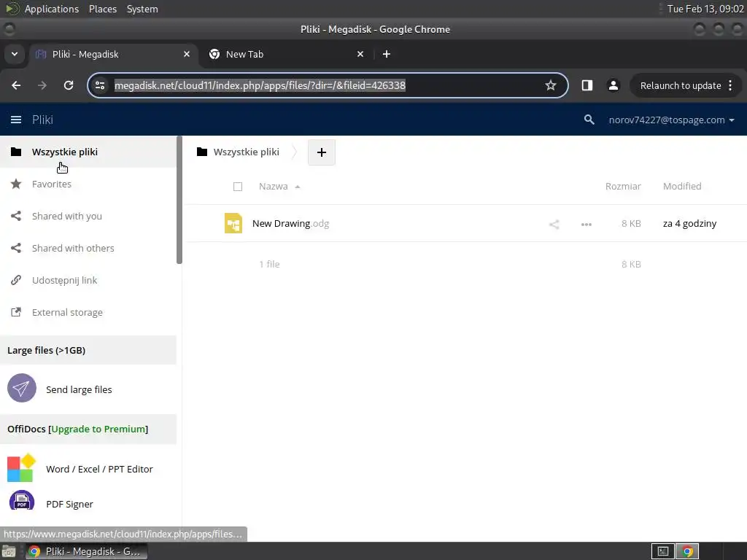
Task: Click the terminal workspace icon in bottom panel
Action: click(x=662, y=551)
